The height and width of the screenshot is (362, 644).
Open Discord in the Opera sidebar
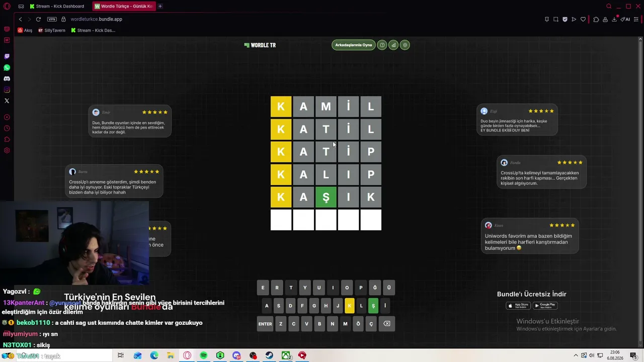tap(7, 78)
